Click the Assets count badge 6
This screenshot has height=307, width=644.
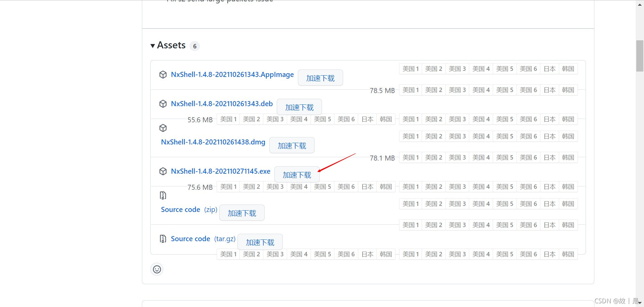[195, 46]
